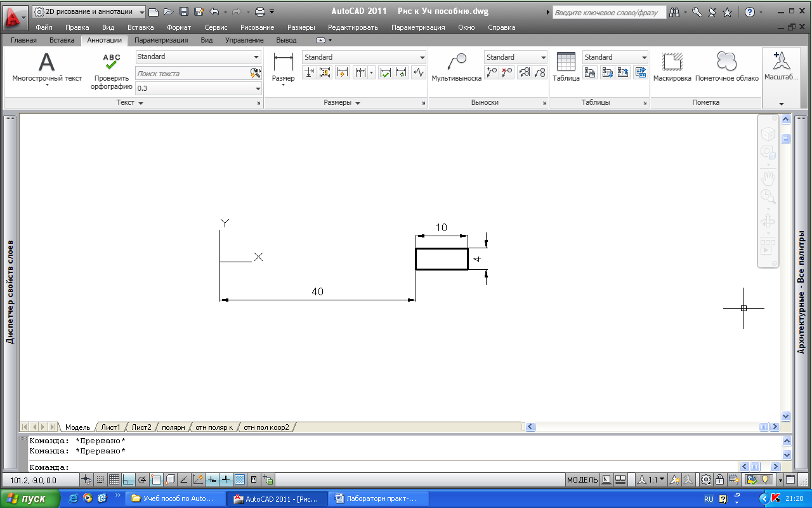
Task: Switch to the Параметризация ribbon tab
Action: coord(161,40)
